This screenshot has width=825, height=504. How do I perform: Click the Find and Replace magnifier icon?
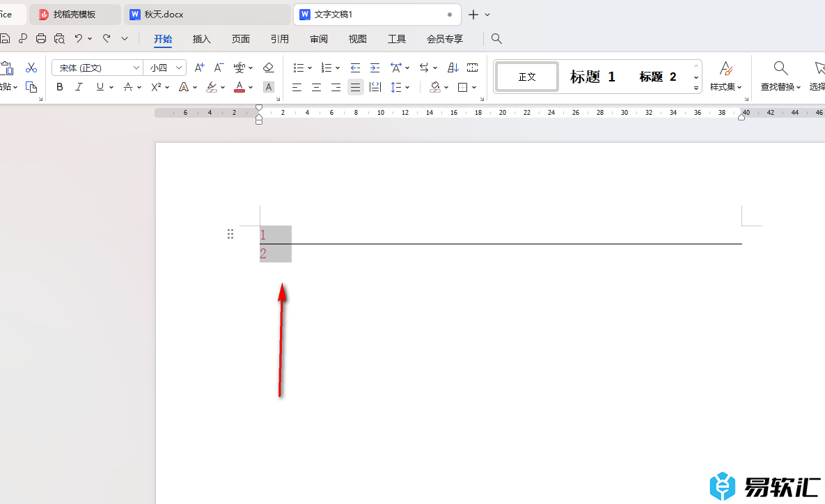(780, 68)
